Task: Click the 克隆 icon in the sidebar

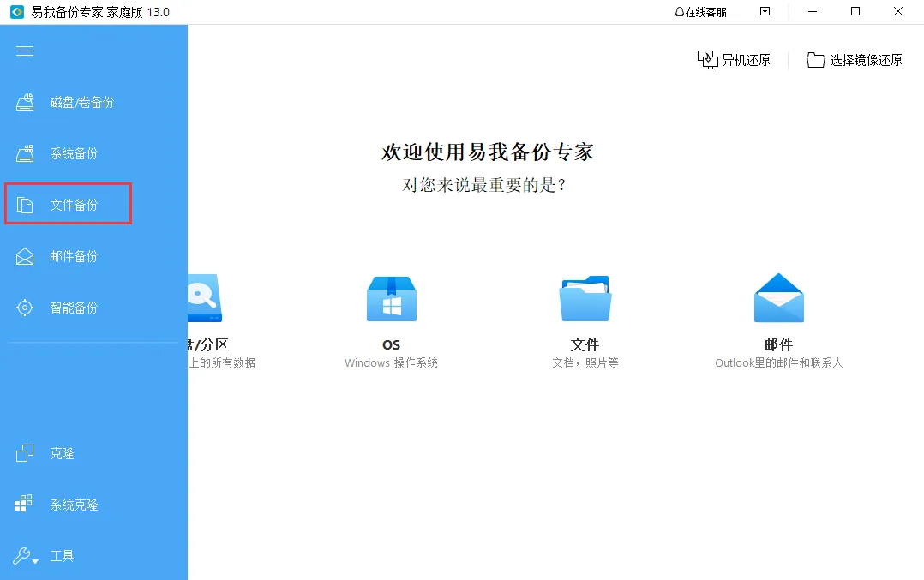Action: coord(25,454)
